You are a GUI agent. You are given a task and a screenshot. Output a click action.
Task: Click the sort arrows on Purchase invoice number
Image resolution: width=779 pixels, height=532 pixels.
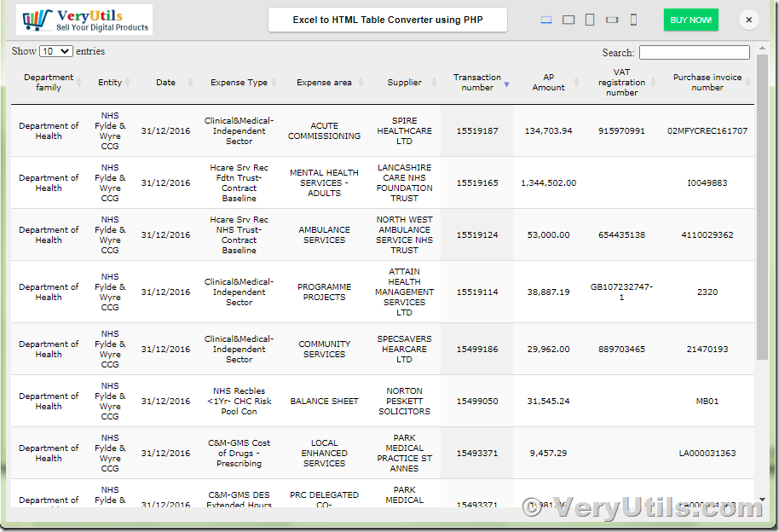point(747,83)
